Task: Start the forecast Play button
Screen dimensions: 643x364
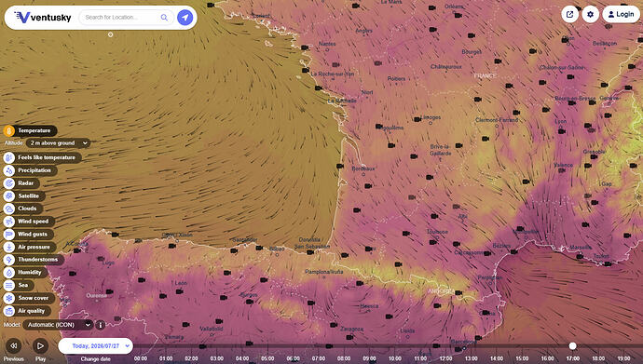Action: pyautogui.click(x=40, y=346)
